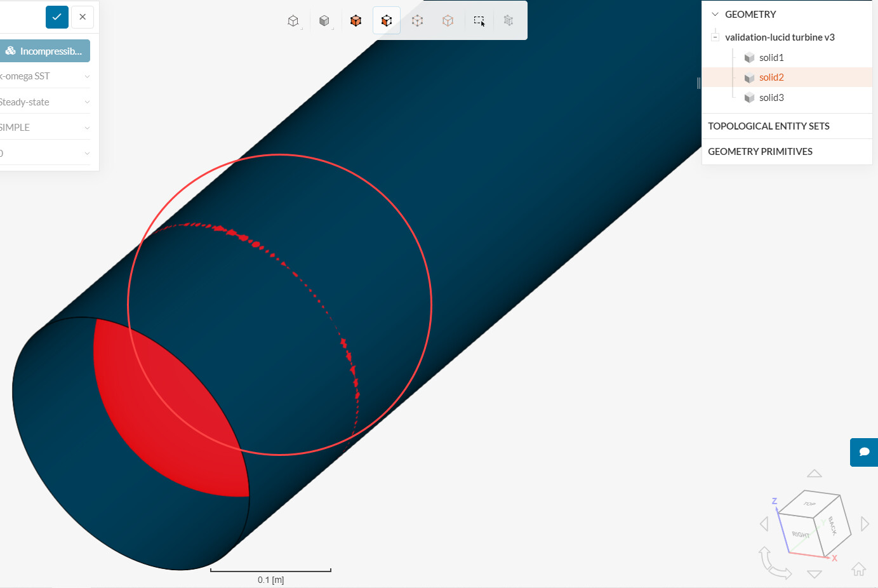
Task: Click the cube icon beside solid3
Action: pyautogui.click(x=749, y=98)
